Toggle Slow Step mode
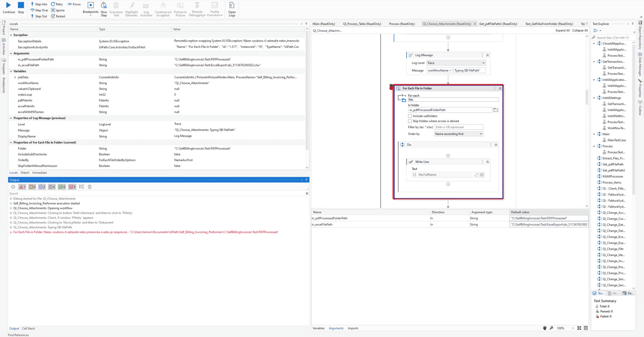 point(104,9)
